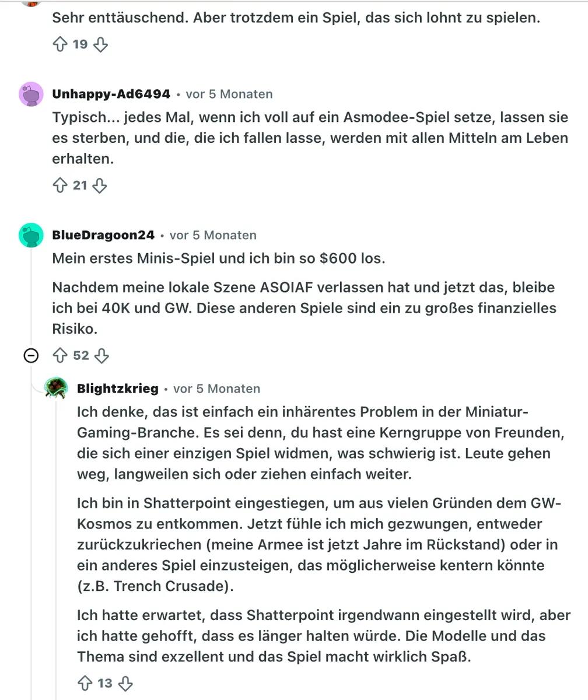The image size is (588, 700).
Task: Open Blightzkrieg's user profile
Action: coord(117,388)
